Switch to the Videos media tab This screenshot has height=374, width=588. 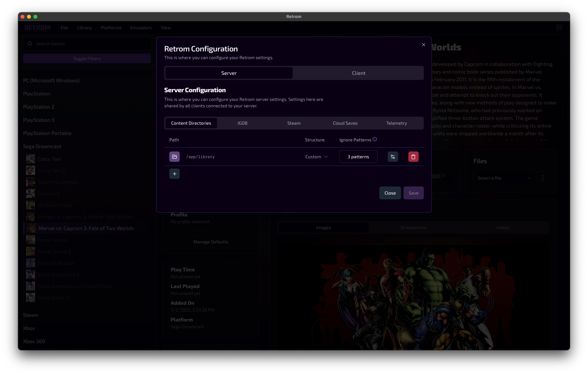coord(503,227)
